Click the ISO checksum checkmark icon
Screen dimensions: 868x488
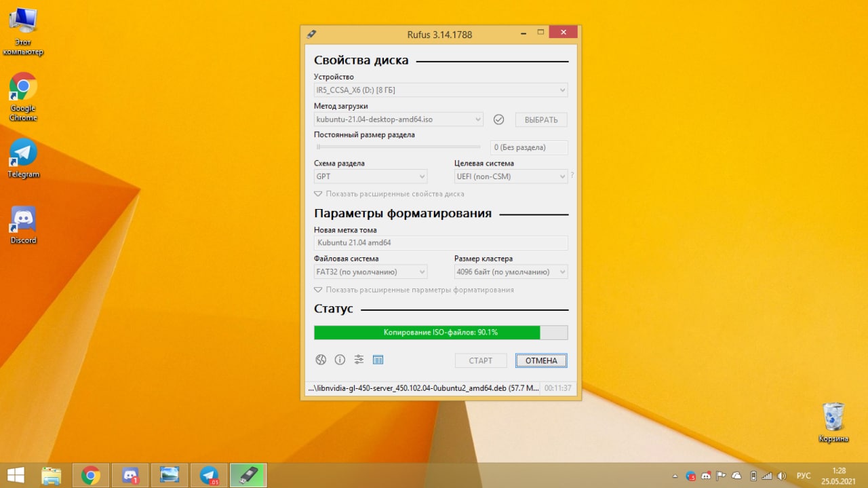click(x=498, y=119)
